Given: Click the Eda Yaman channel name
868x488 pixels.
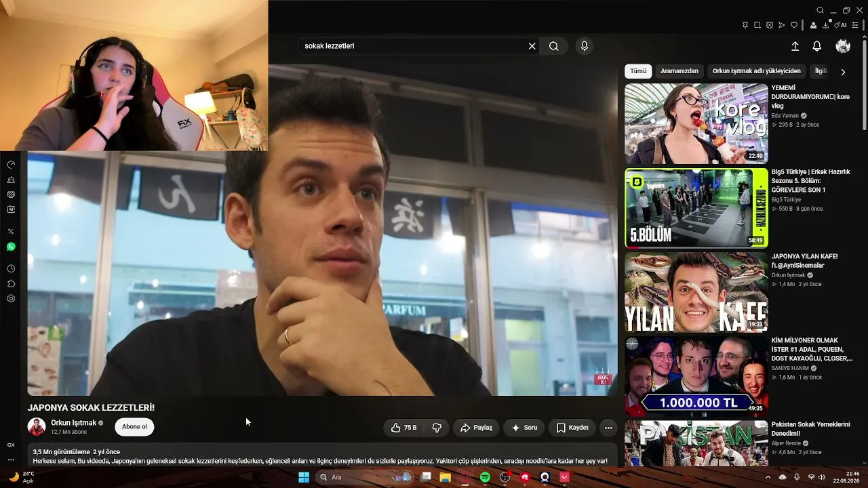Looking at the screenshot, I should 785,116.
